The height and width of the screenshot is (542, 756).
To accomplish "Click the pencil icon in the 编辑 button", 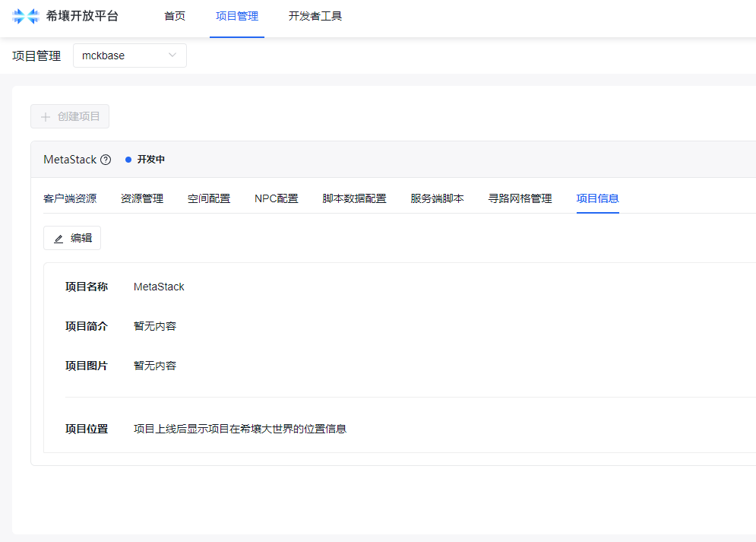I will coord(59,239).
